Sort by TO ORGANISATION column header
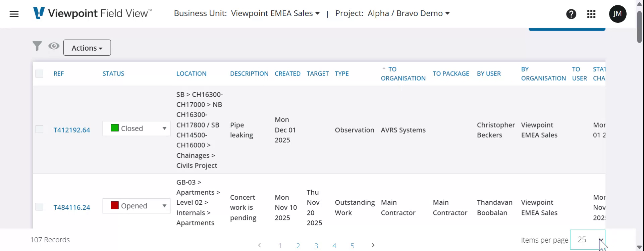Image resolution: width=644 pixels, height=251 pixels. pos(403,74)
